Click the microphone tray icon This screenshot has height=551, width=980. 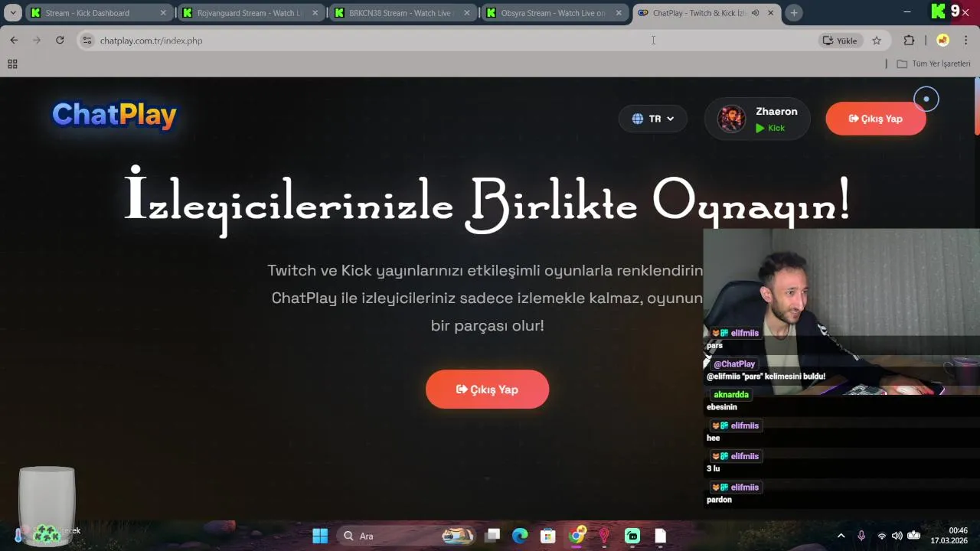(x=861, y=536)
